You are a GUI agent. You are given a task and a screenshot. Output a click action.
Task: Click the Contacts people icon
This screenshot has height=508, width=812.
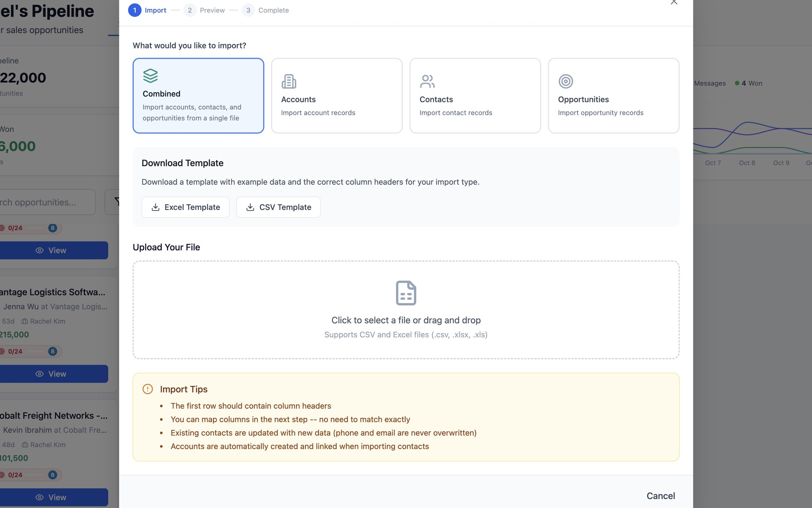click(427, 81)
